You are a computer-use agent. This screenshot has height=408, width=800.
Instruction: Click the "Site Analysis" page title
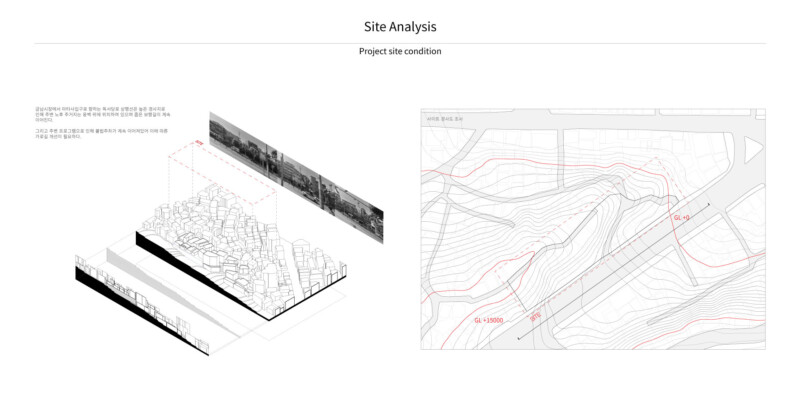tap(400, 26)
